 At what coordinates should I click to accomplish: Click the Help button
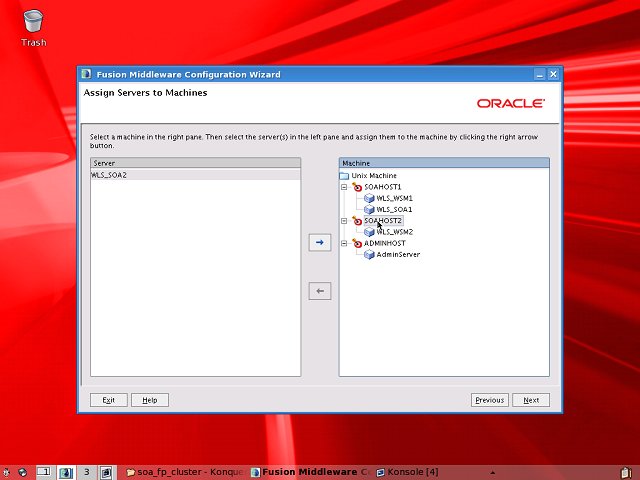pos(150,400)
